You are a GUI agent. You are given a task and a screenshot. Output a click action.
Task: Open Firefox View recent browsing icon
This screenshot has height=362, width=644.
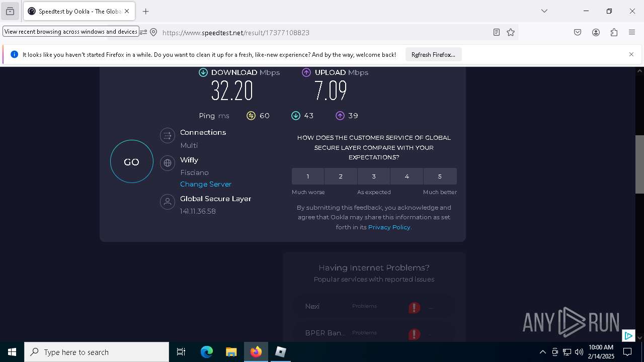pos(10,11)
